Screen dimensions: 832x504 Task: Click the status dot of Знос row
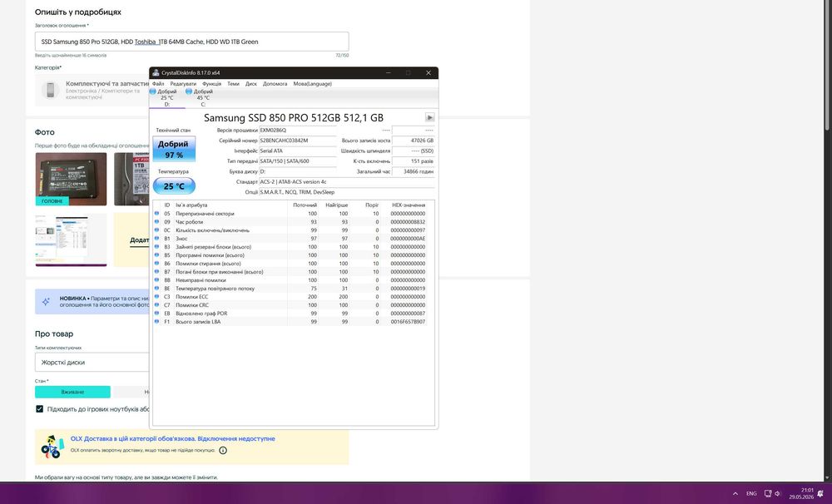tap(156, 238)
